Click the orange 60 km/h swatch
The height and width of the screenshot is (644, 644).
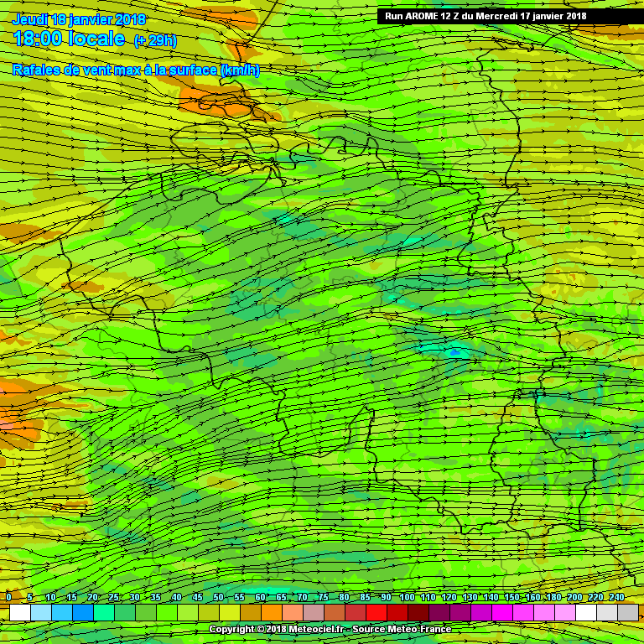pyautogui.click(x=272, y=612)
